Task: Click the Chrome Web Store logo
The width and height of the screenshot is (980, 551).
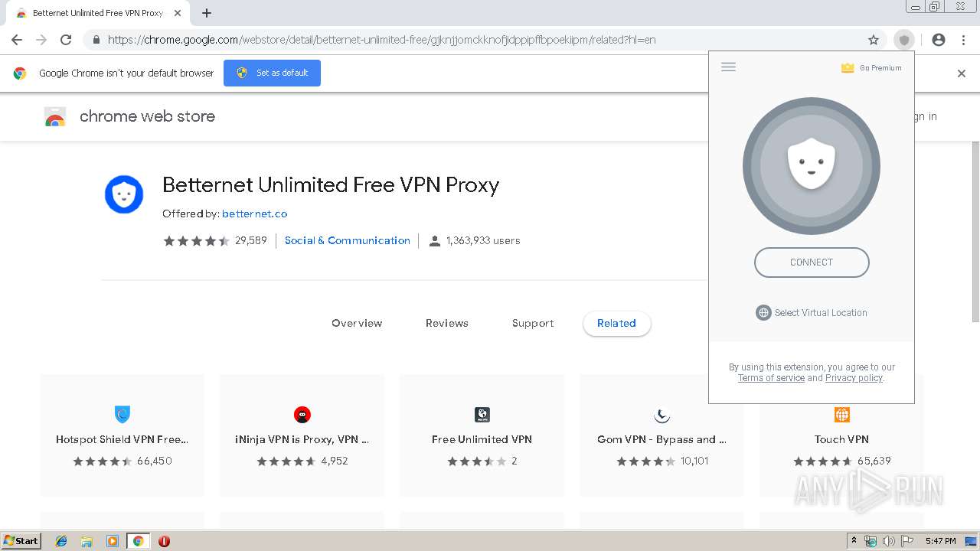Action: 55,116
